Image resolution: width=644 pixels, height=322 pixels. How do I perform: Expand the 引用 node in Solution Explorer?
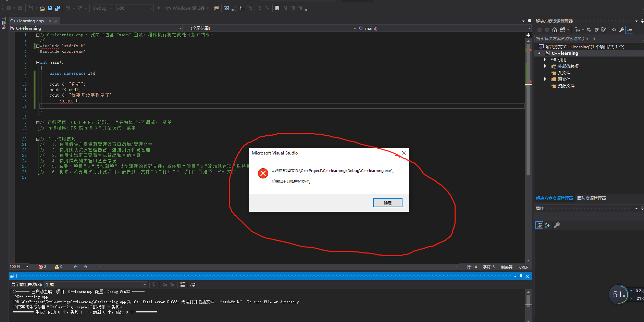tap(545, 60)
